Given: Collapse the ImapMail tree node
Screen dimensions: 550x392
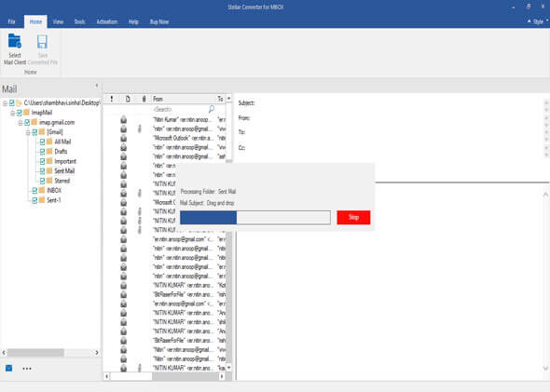Looking at the screenshot, I should [x=13, y=113].
